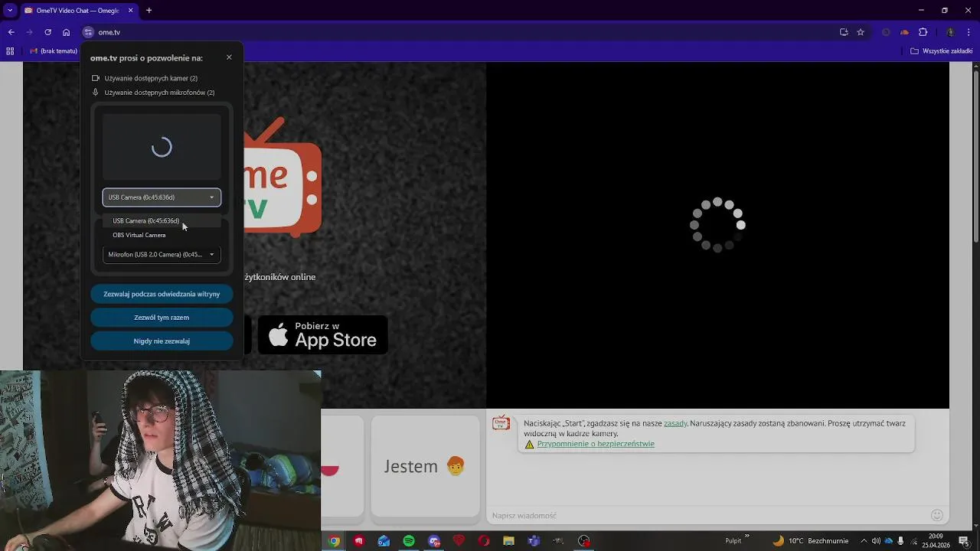This screenshot has width=980, height=551.
Task: Open site information icon in address bar
Action: pyautogui.click(x=88, y=32)
